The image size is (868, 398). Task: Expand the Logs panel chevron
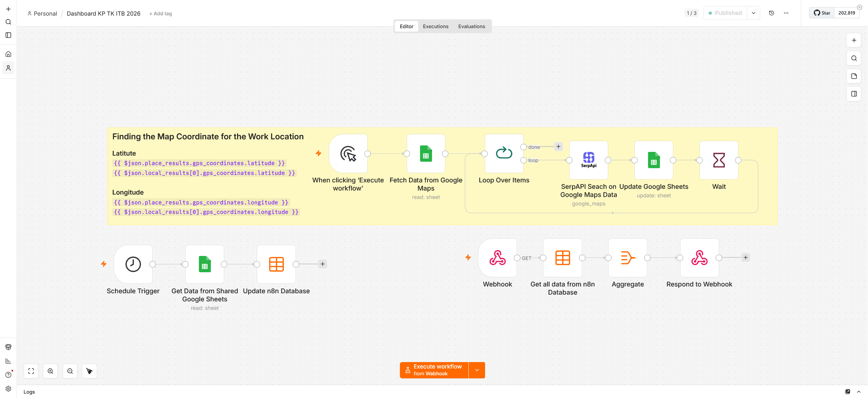click(859, 392)
